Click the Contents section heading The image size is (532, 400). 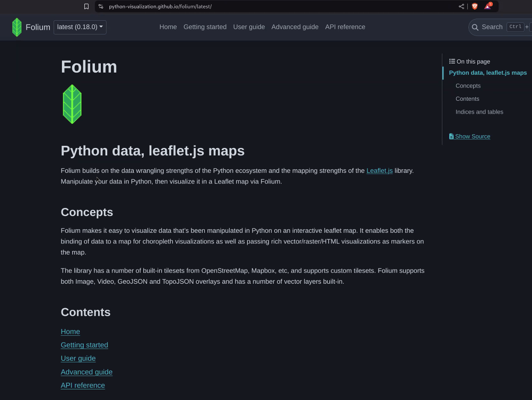(85, 312)
